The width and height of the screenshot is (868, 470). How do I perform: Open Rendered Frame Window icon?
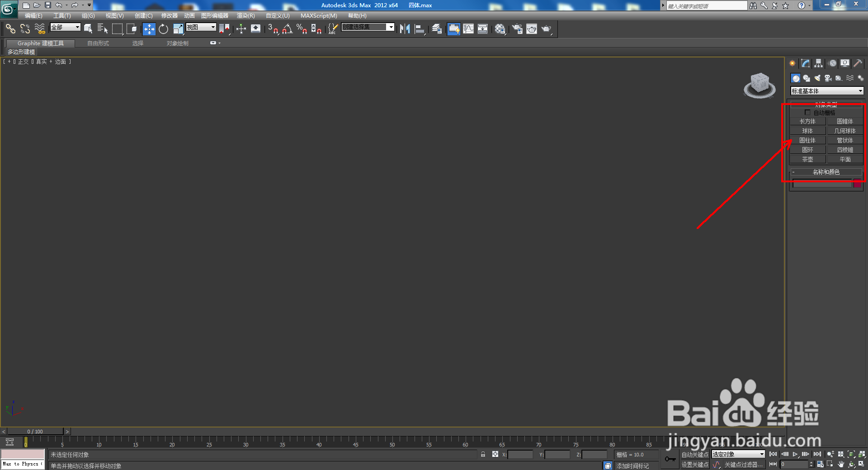pyautogui.click(x=532, y=29)
